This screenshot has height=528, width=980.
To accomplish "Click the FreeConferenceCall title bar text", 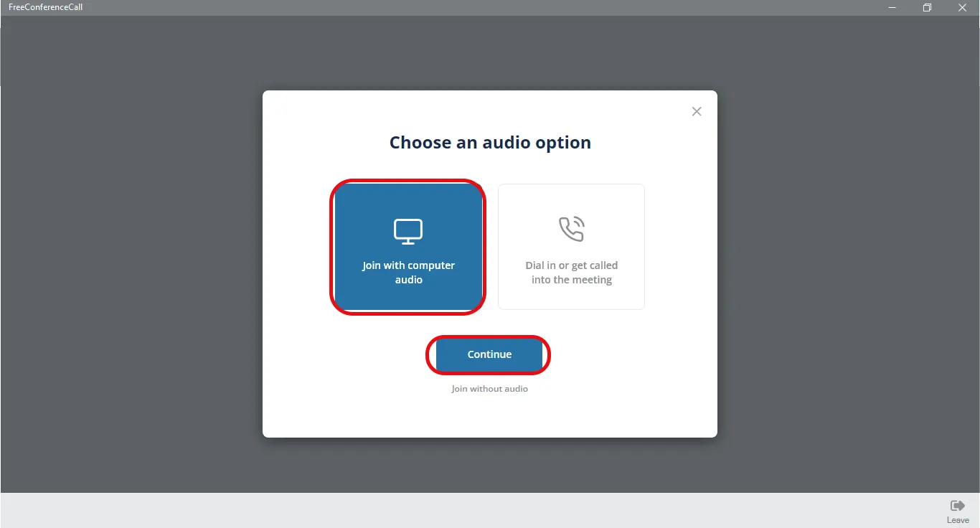I will point(45,6).
